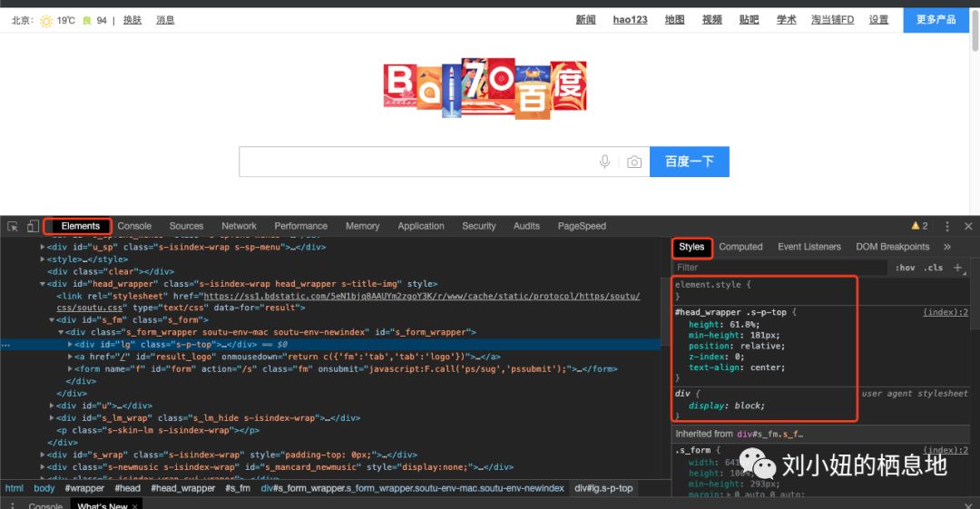
Task: Open the Audits tab
Action: pos(526,226)
